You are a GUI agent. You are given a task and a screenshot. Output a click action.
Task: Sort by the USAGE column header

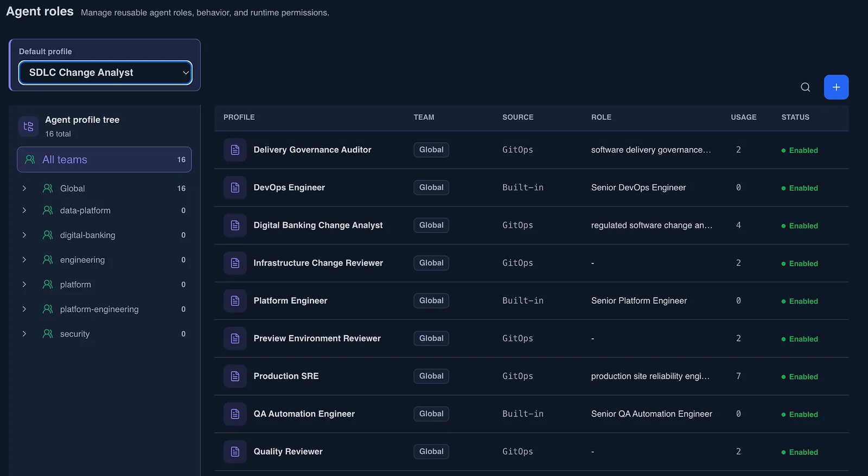[x=743, y=117]
